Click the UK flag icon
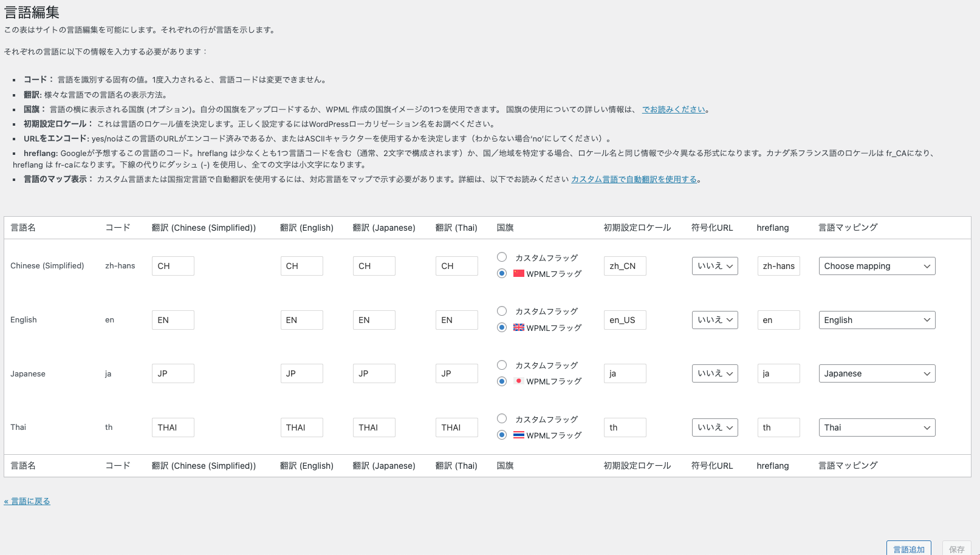 (518, 327)
